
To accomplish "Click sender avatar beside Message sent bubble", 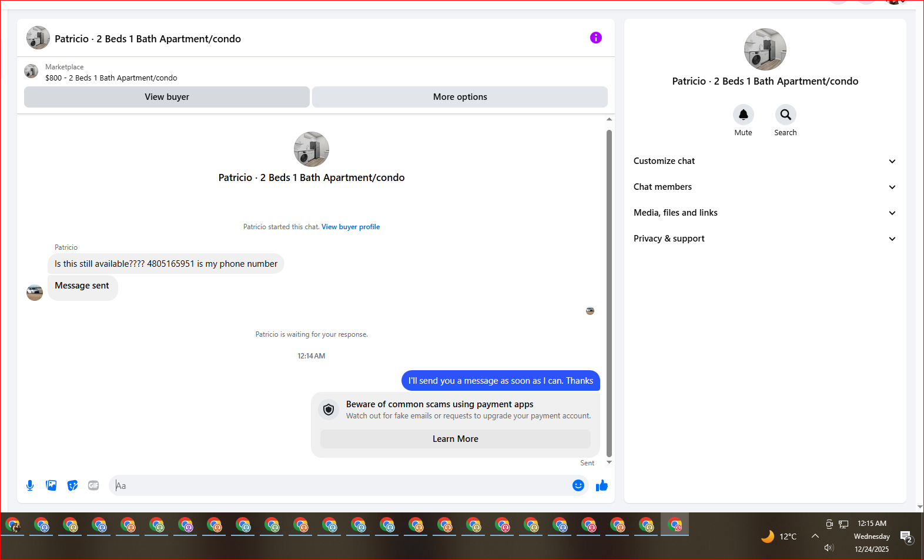I will tap(35, 292).
